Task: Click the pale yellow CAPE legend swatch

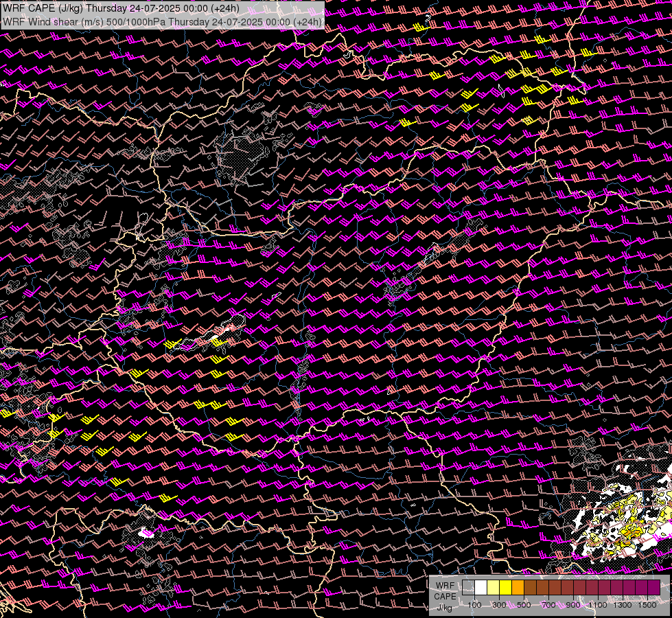Action: tap(494, 587)
